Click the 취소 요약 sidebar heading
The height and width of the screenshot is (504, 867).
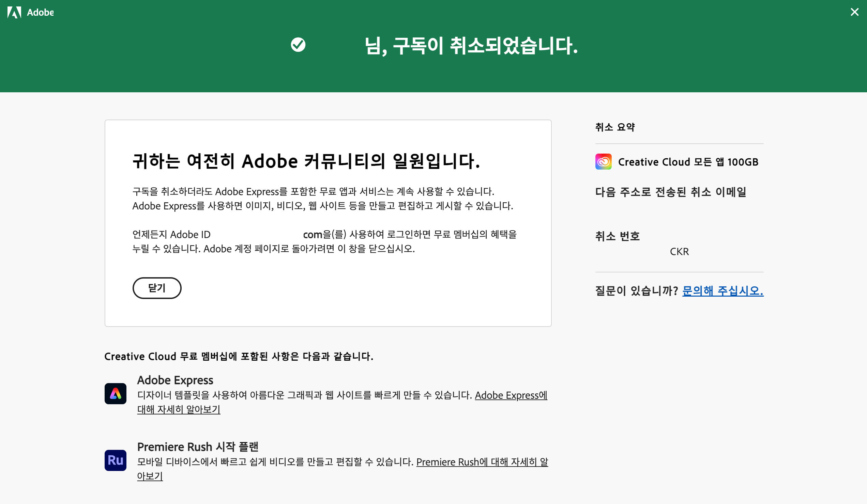click(x=615, y=127)
